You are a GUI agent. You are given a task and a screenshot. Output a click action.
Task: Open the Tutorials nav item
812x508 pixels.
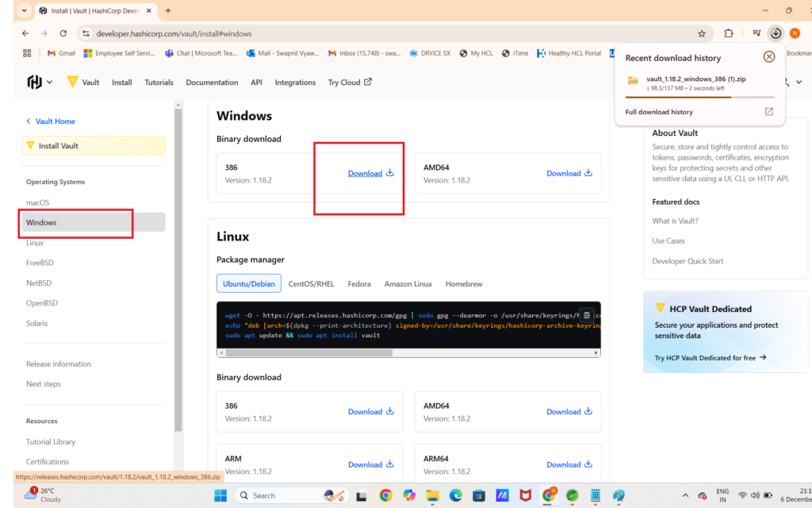pyautogui.click(x=159, y=83)
